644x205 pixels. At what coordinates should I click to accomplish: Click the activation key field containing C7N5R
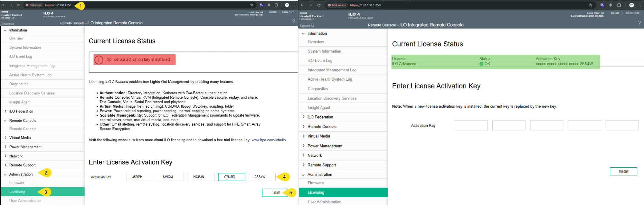click(x=232, y=177)
